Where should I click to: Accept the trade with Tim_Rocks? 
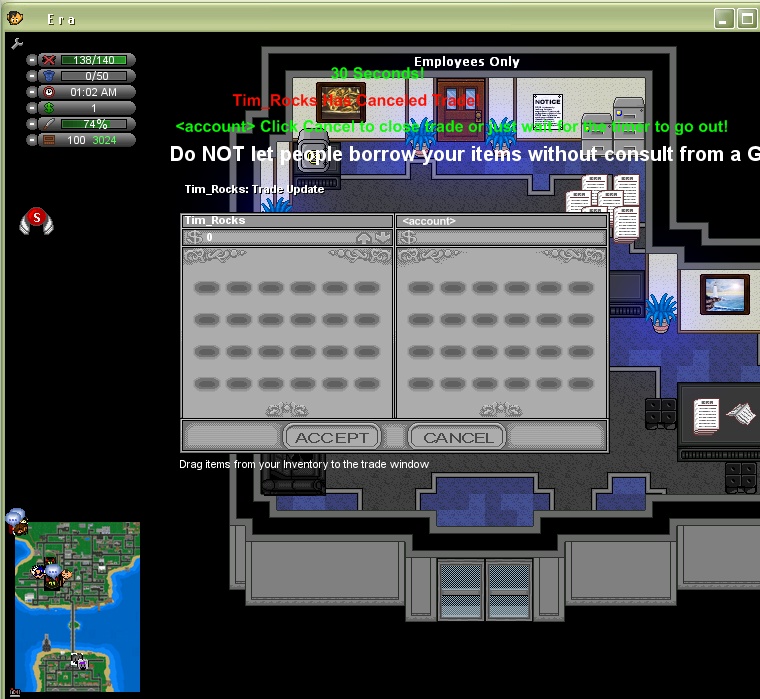tap(332, 437)
